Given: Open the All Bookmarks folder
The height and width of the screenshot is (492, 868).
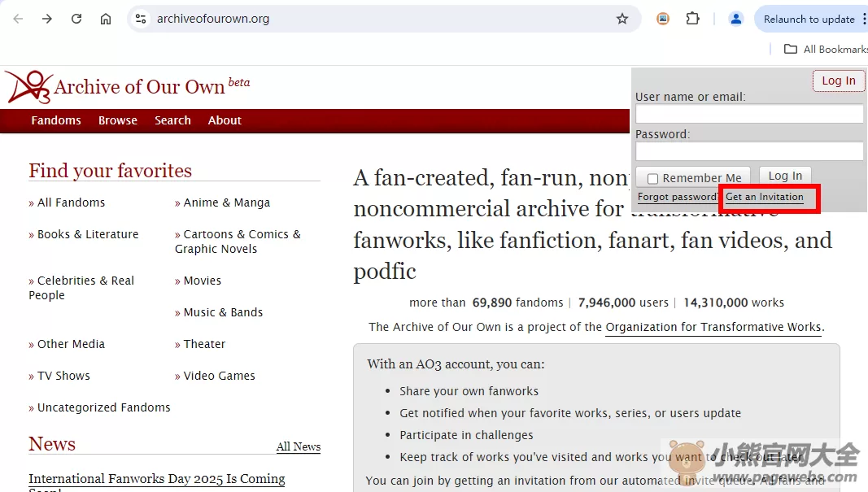Looking at the screenshot, I should pos(826,50).
